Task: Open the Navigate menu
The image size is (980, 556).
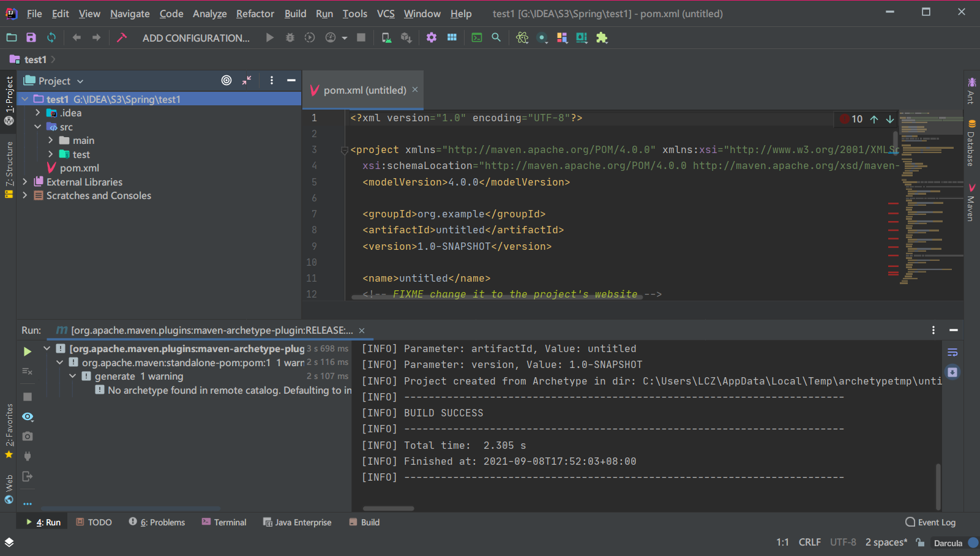Action: pos(130,13)
